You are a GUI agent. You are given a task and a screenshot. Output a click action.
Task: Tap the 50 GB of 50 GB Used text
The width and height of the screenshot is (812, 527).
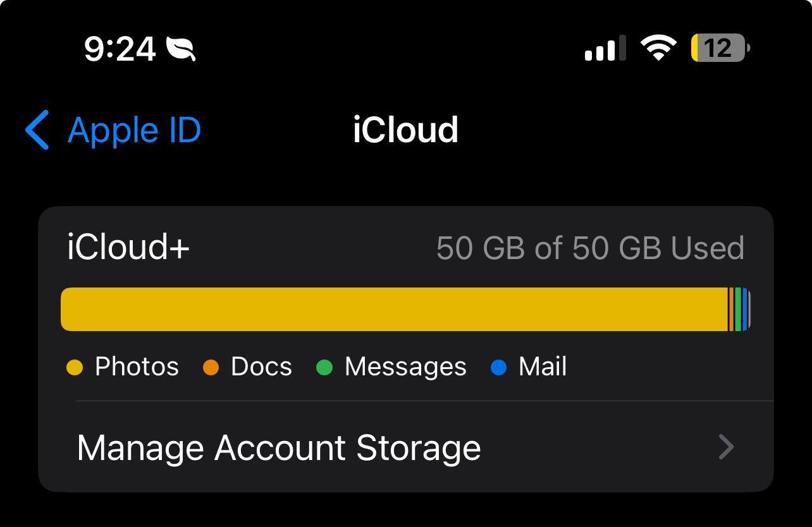tap(590, 248)
